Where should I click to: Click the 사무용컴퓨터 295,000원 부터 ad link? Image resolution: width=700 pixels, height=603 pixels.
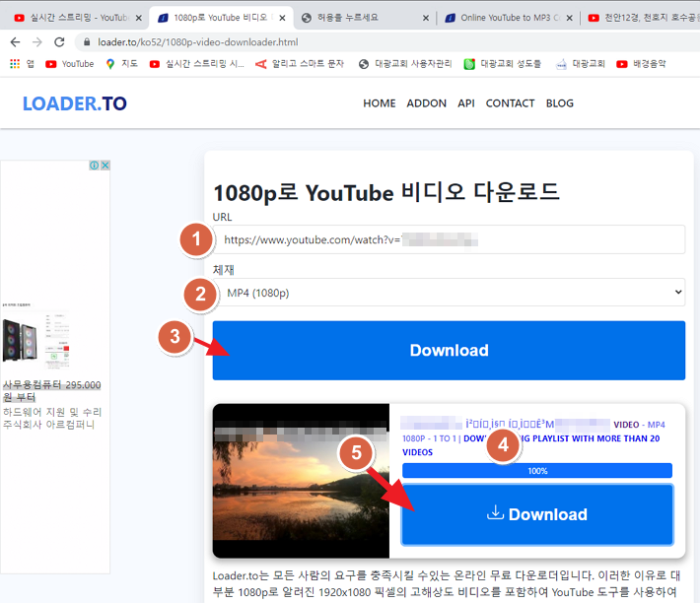tap(52, 391)
